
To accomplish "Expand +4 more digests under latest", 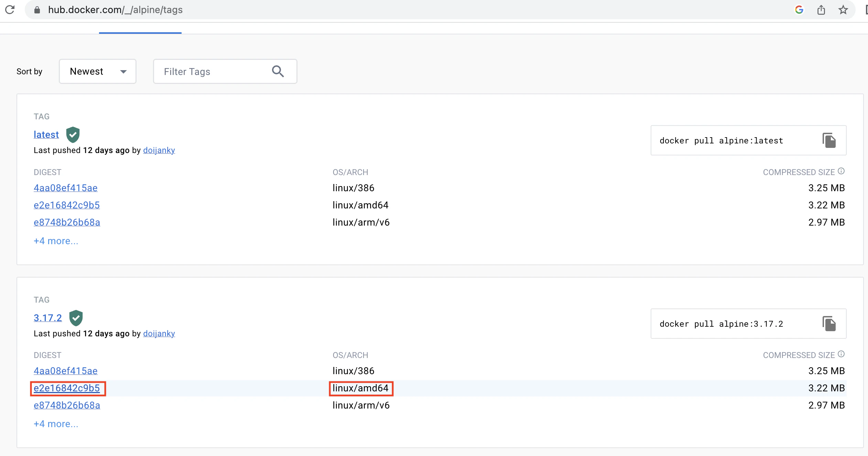I will 56,241.
